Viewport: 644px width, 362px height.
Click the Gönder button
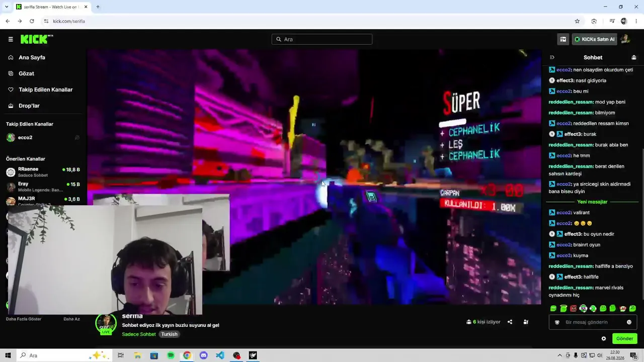[624, 338]
